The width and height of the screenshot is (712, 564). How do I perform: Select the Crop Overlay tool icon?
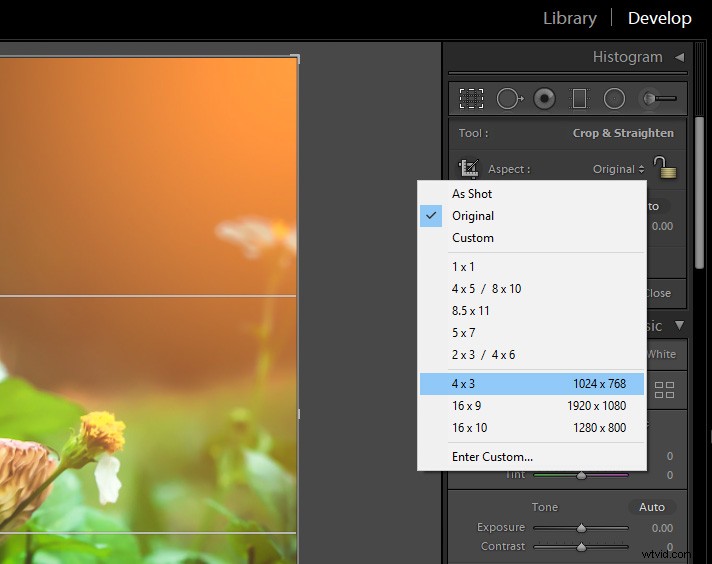(471, 99)
